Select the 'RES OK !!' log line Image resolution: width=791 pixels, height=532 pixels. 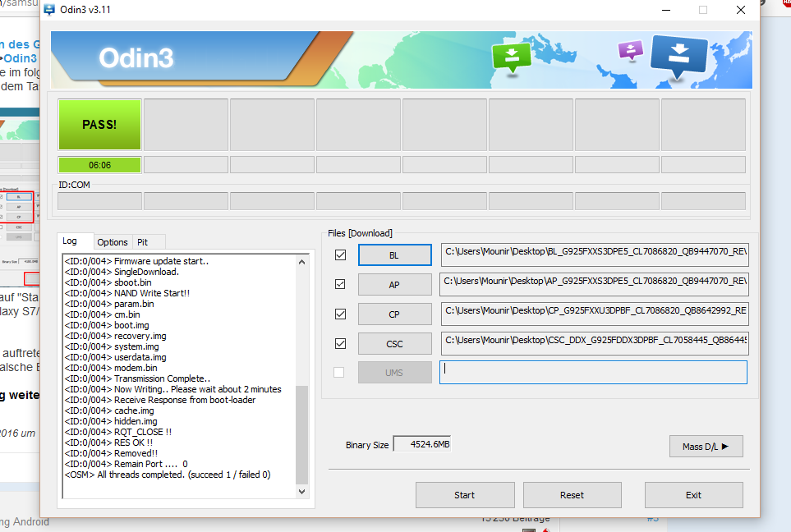pyautogui.click(x=108, y=443)
